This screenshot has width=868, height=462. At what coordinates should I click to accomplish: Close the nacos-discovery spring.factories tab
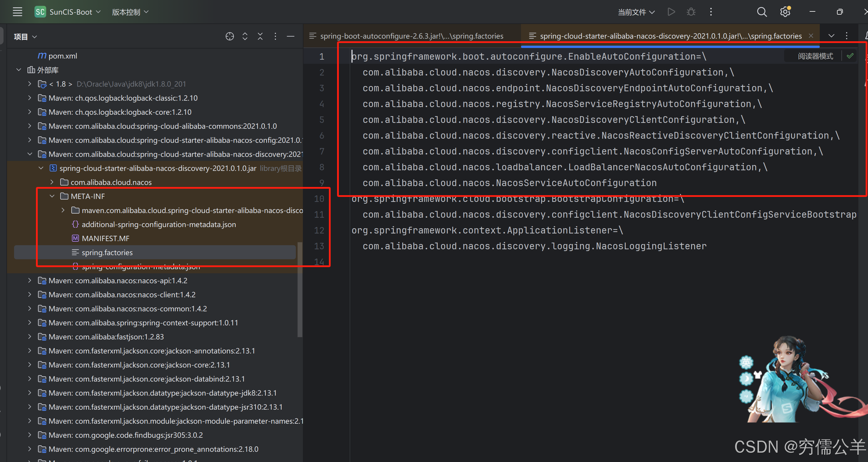pos(811,36)
